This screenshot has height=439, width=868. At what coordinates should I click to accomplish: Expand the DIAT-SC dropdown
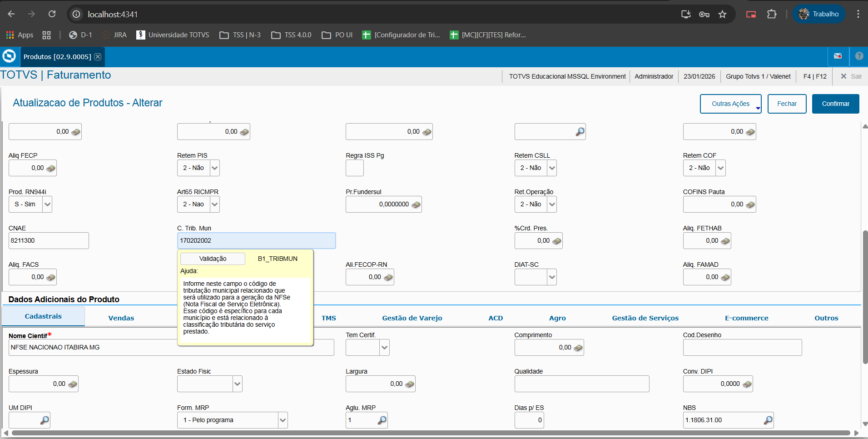pyautogui.click(x=552, y=277)
